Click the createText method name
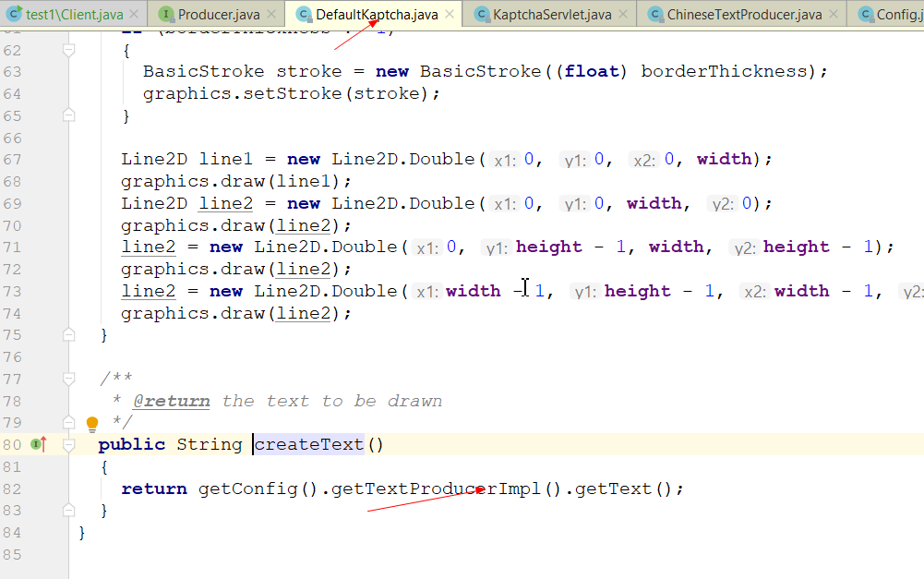Viewport: 924px width, 579px height. pyautogui.click(x=309, y=444)
